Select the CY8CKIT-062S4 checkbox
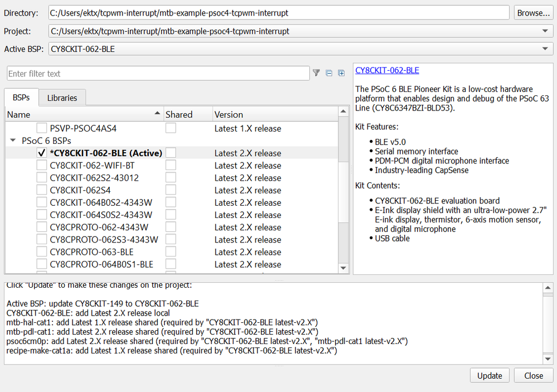The height and width of the screenshot is (392, 557). tap(42, 190)
